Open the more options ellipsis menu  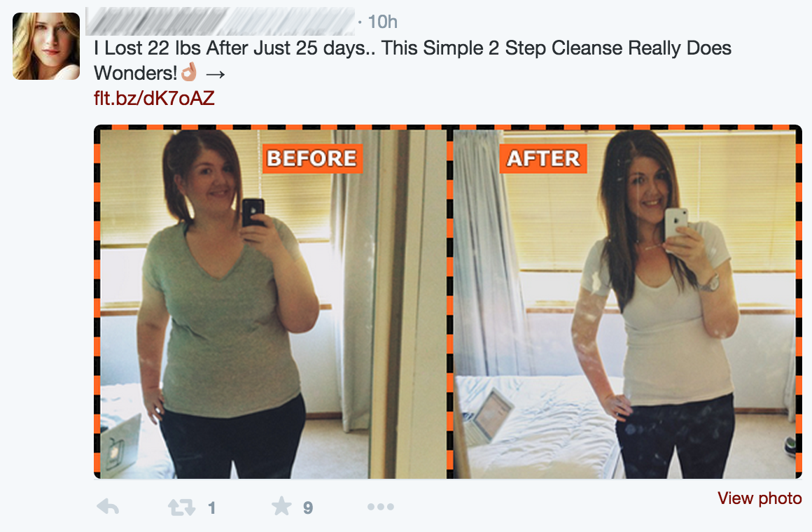[x=381, y=507]
